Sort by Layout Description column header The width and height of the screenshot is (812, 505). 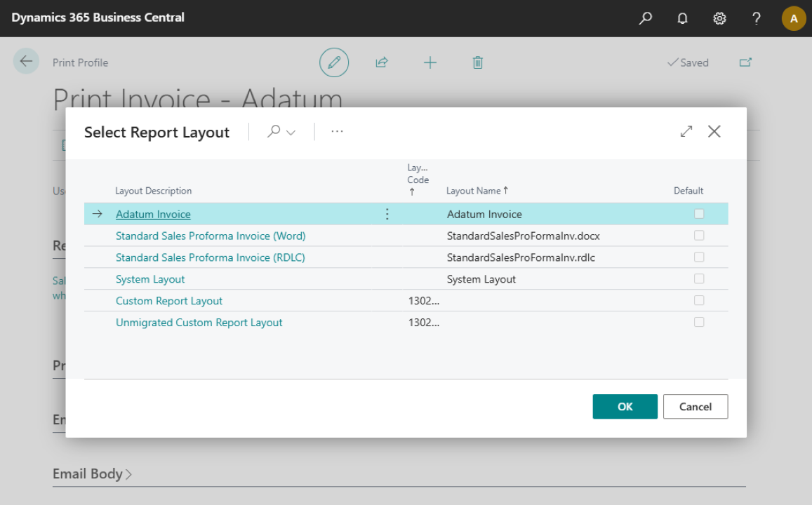point(153,191)
